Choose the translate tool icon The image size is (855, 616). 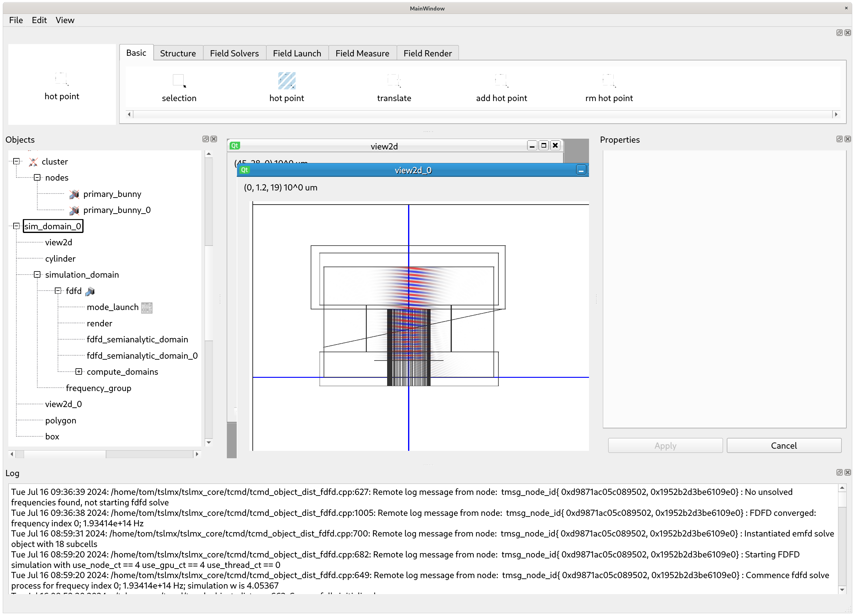394,80
